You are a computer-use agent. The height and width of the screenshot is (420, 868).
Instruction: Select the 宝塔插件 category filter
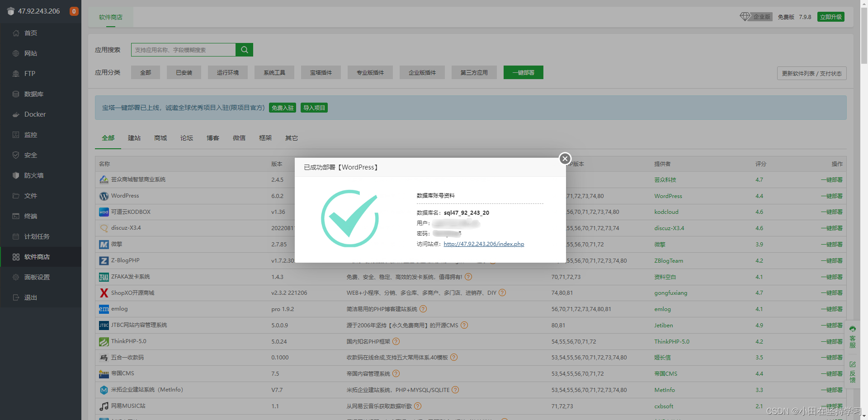click(x=321, y=72)
